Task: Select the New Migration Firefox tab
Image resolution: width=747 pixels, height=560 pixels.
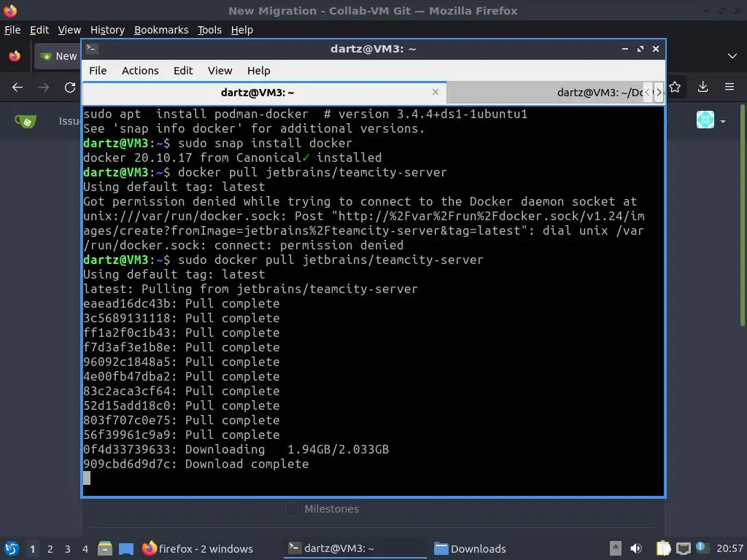Action: tap(58, 56)
